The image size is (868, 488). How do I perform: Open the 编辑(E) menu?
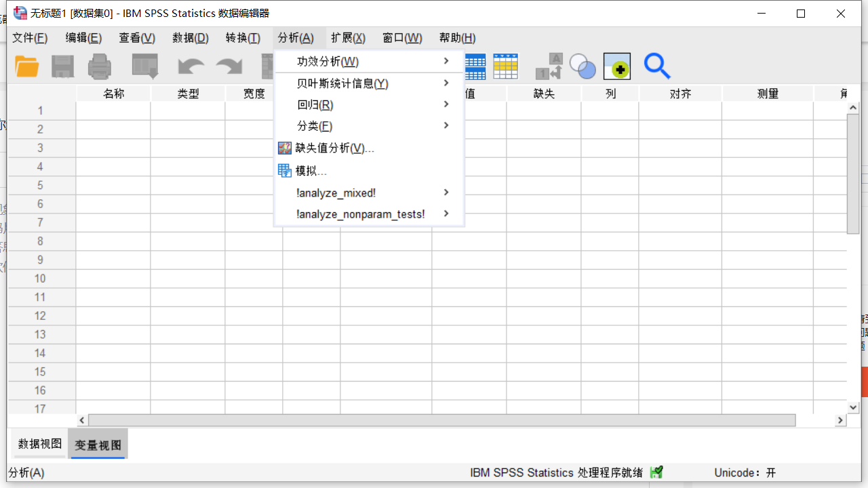(83, 38)
